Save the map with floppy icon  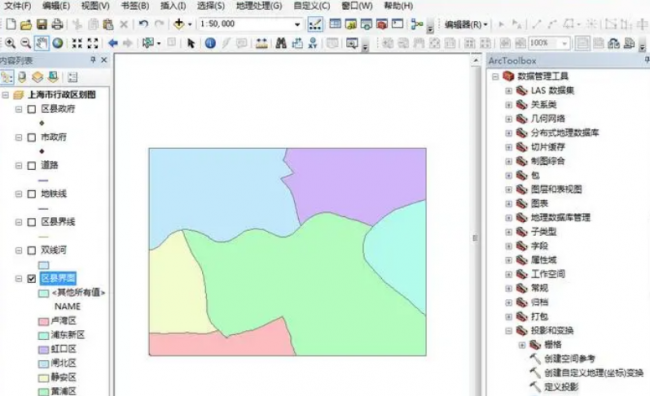41,24
